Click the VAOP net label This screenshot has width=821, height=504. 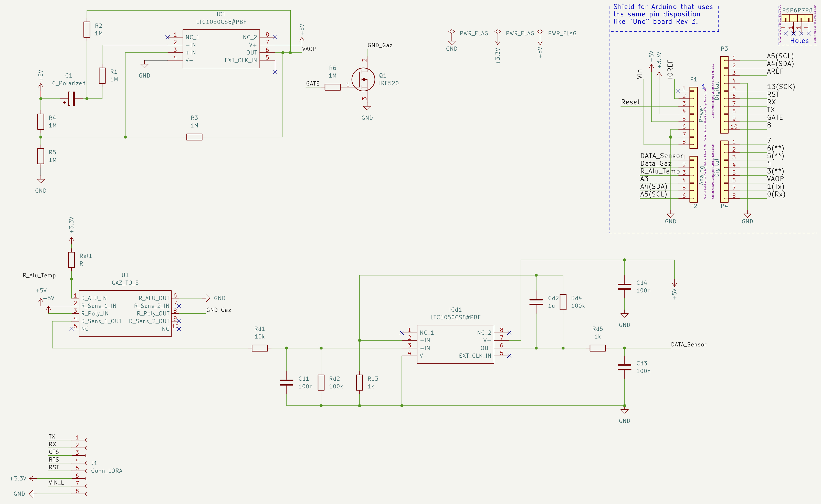click(309, 49)
